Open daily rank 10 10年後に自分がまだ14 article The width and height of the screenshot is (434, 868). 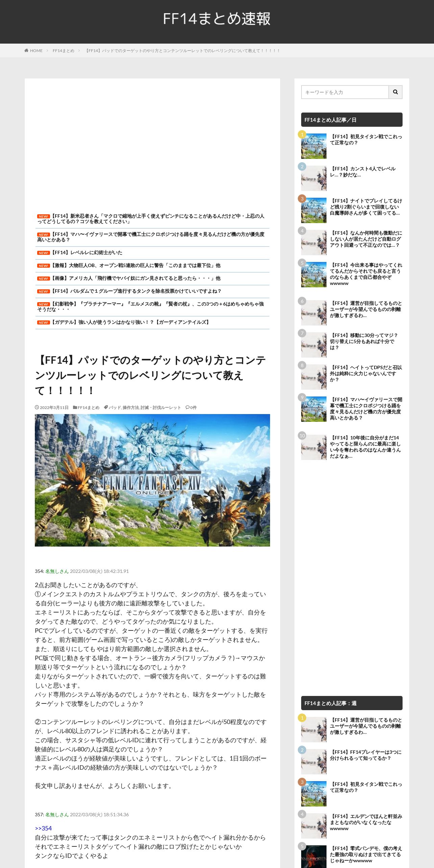click(365, 447)
